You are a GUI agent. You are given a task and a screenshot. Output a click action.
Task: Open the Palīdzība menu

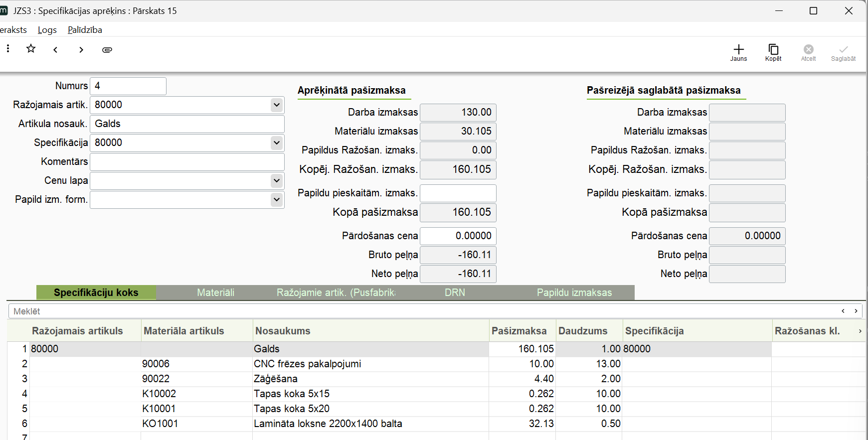coord(85,30)
